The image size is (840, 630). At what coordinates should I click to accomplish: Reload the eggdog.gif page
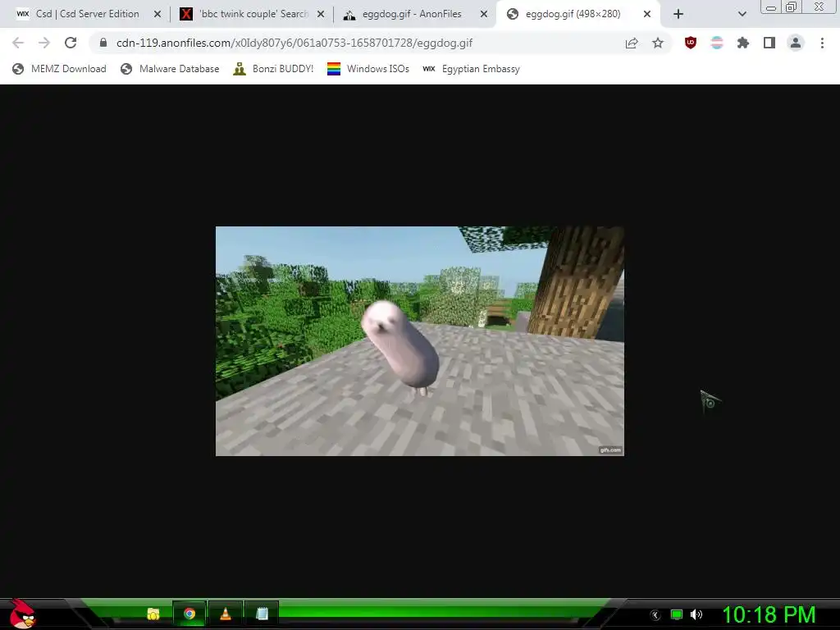(71, 43)
